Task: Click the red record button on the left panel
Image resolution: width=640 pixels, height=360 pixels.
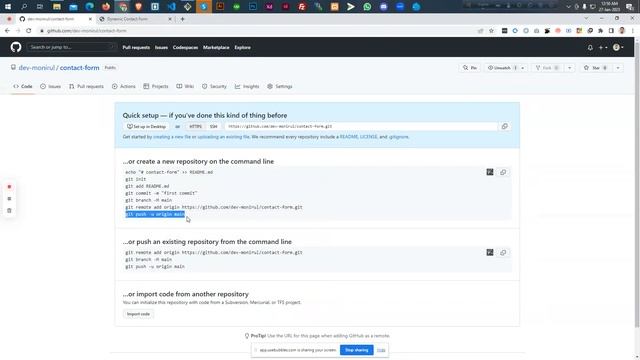Action: point(9,187)
